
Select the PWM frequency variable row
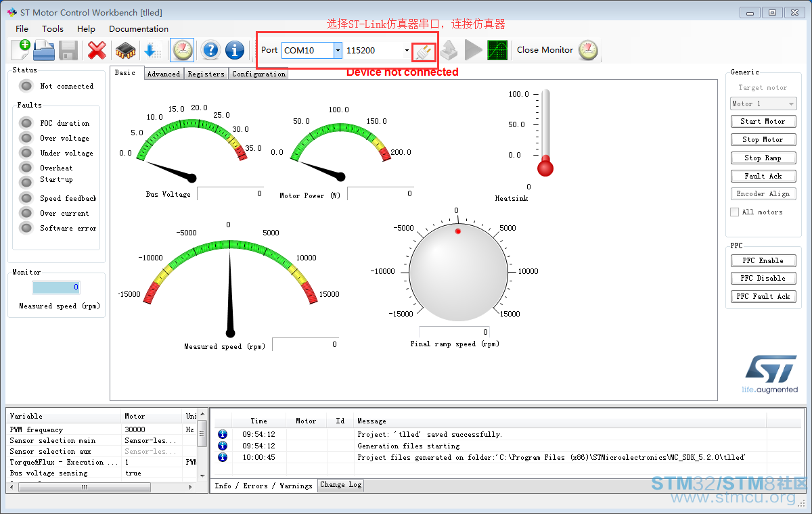pos(102,429)
